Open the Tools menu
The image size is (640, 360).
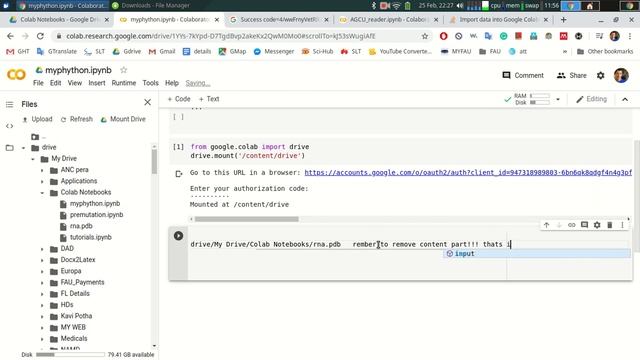(150, 83)
